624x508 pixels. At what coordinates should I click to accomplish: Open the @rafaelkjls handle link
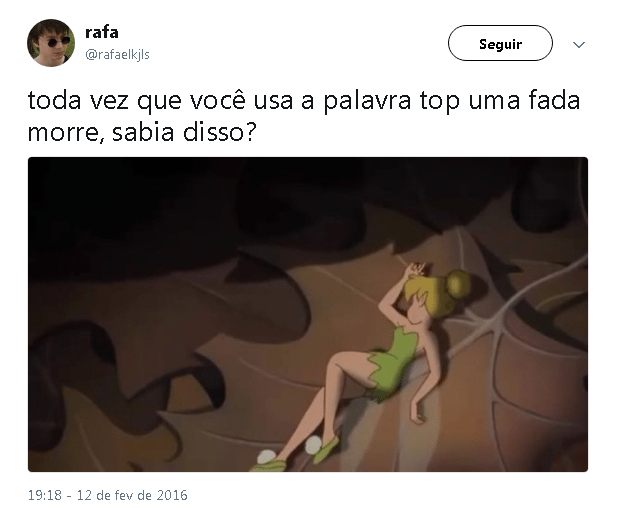[117, 54]
